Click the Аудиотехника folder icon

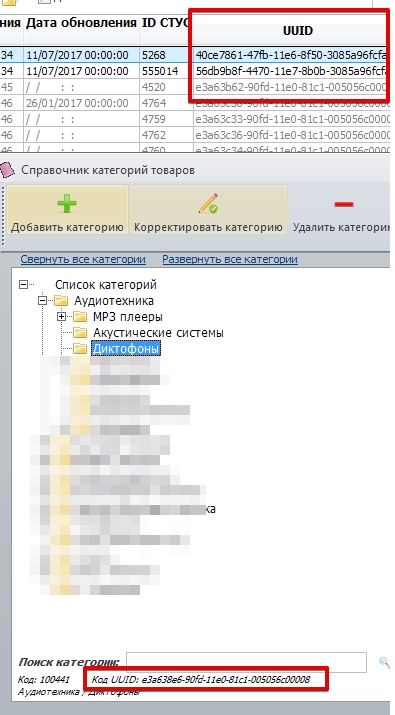(x=61, y=301)
